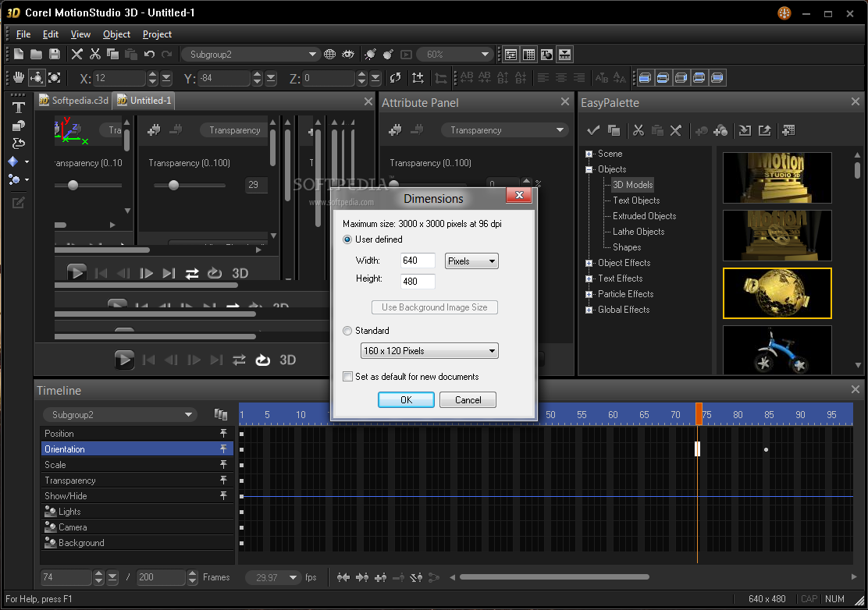
Task: Click the previous keyframe icon below the timeline
Action: 343,577
